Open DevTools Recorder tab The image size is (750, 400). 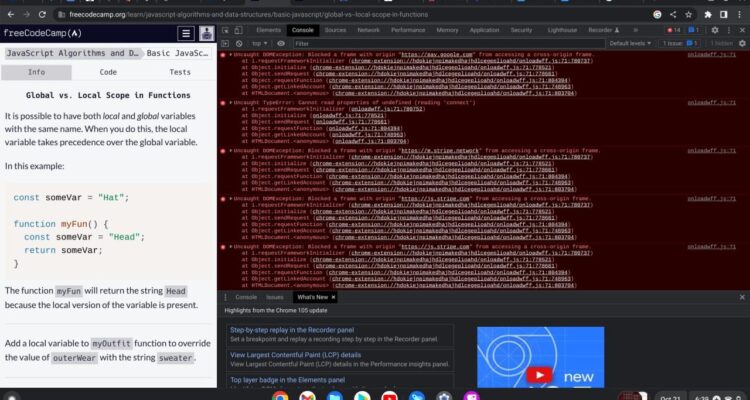click(604, 30)
